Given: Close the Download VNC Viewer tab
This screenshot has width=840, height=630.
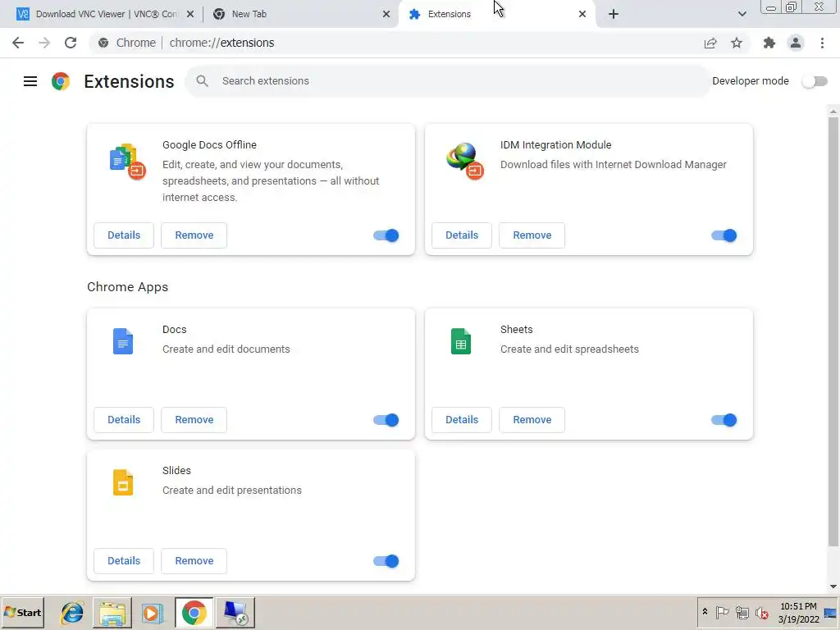Looking at the screenshot, I should pyautogui.click(x=190, y=14).
